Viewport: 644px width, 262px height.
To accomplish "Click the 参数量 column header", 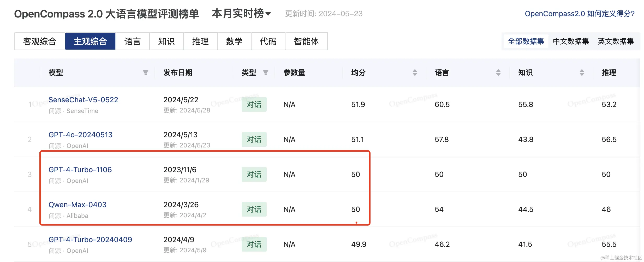I will (x=294, y=73).
